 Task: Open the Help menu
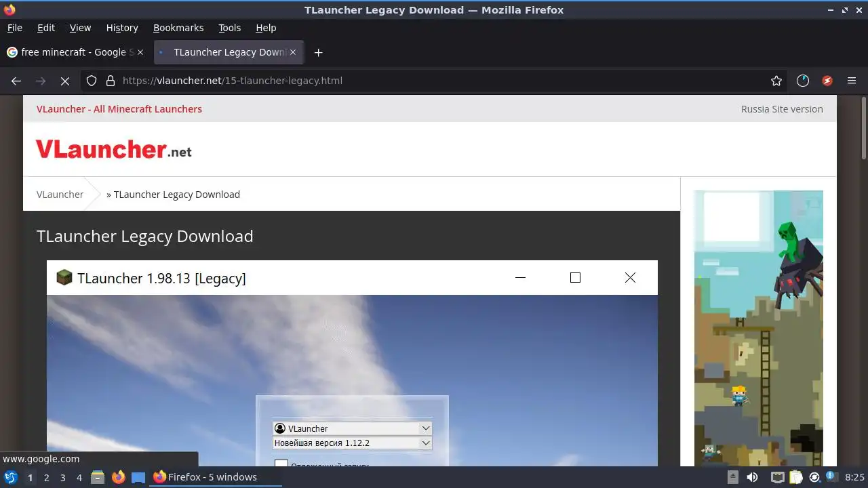266,28
